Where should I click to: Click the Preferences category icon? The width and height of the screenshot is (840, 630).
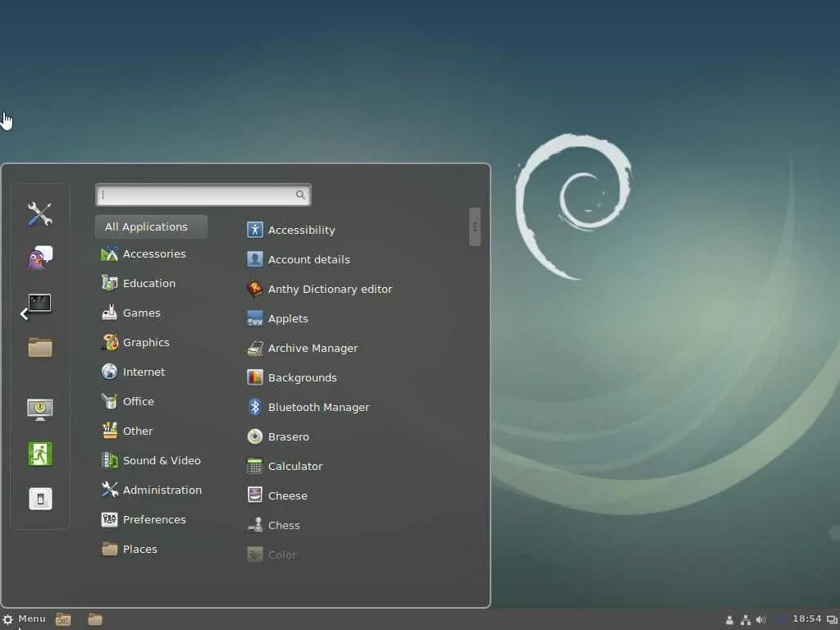109,519
